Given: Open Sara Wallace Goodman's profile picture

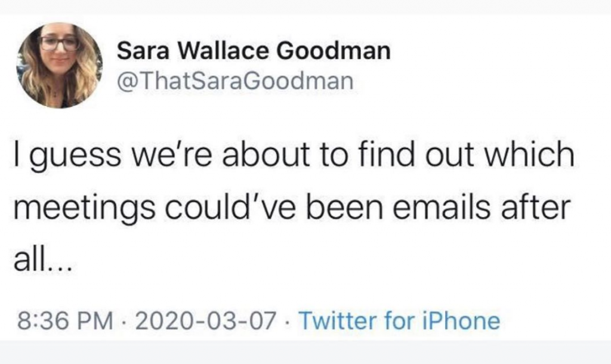Looking at the screenshot, I should 60,65.
